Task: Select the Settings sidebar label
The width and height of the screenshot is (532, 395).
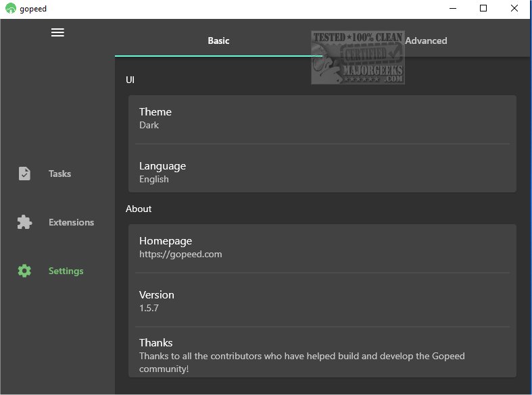Action: click(66, 271)
